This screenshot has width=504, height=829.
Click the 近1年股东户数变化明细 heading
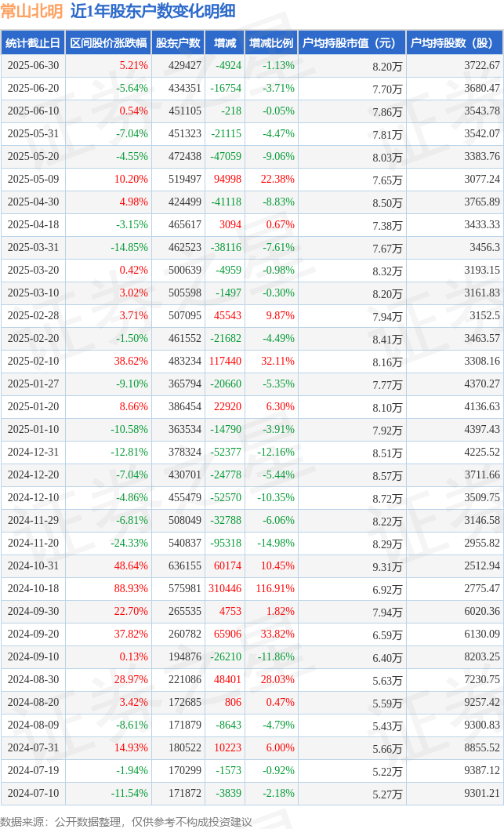point(153,11)
